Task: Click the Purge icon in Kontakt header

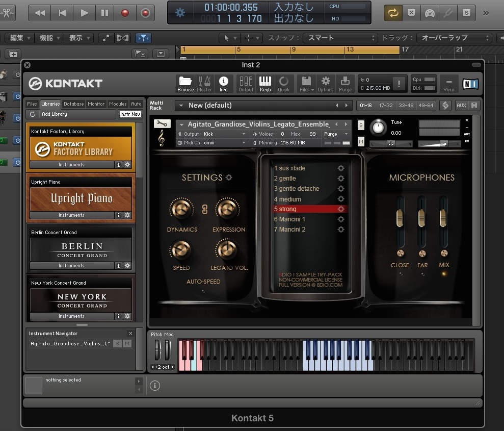Action: 345,84
